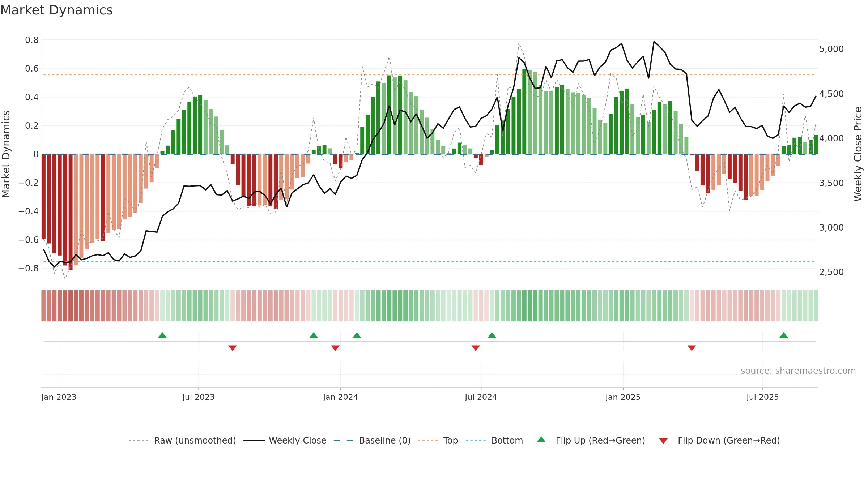This screenshot has width=868, height=488.
Task: Toggle Flip Down (Green→Red) in the legend
Action: (x=719, y=440)
